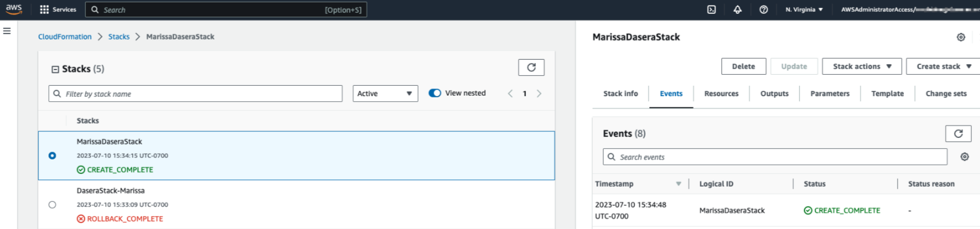Open the Create stack dropdown

pos(943,67)
